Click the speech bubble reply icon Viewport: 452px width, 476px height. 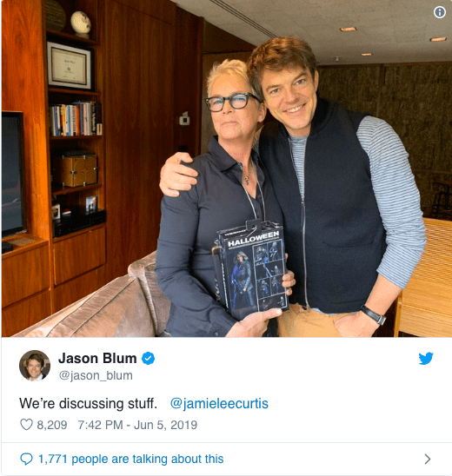pyautogui.click(x=26, y=459)
